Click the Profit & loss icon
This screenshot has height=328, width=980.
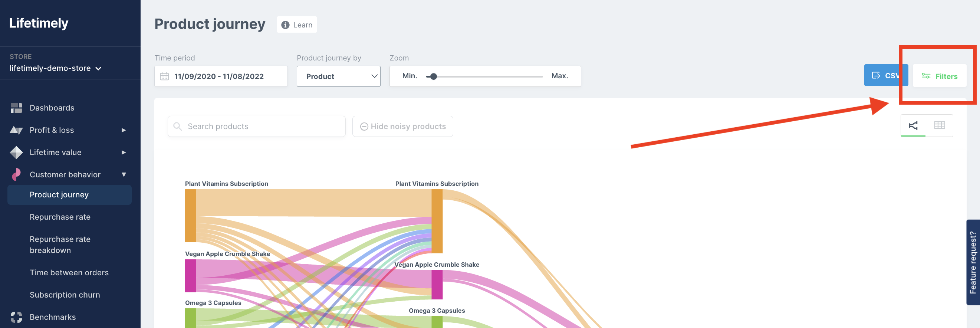tap(16, 131)
